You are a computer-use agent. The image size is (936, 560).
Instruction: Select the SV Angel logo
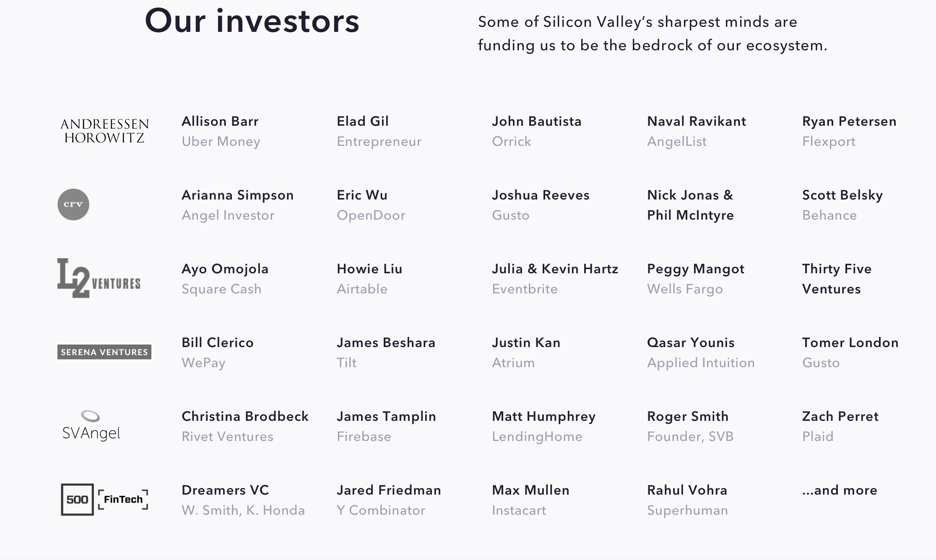coord(91,426)
